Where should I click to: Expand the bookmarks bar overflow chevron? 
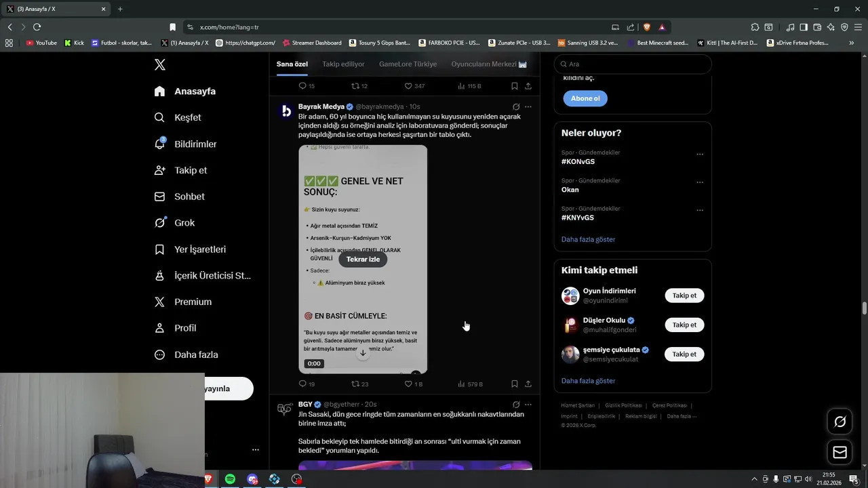click(x=851, y=43)
